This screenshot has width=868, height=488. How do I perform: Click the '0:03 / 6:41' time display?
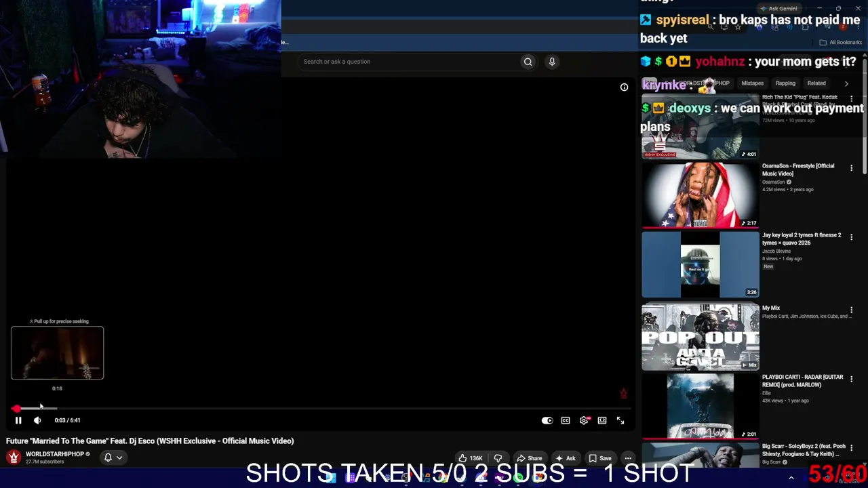coord(68,420)
